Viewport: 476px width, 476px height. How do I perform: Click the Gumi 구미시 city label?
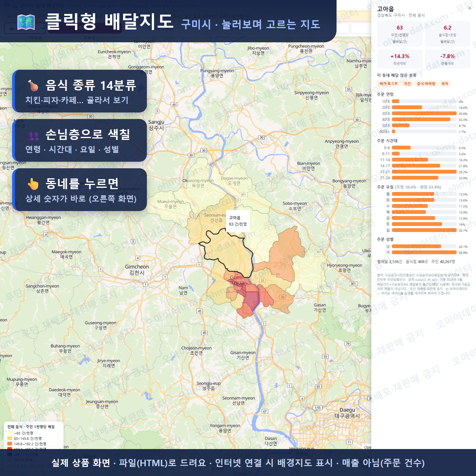click(236, 280)
